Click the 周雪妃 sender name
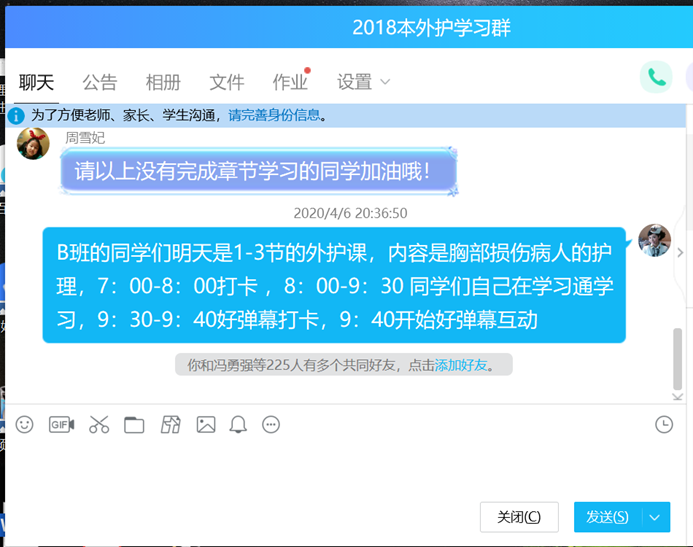The image size is (693, 547). tap(85, 138)
